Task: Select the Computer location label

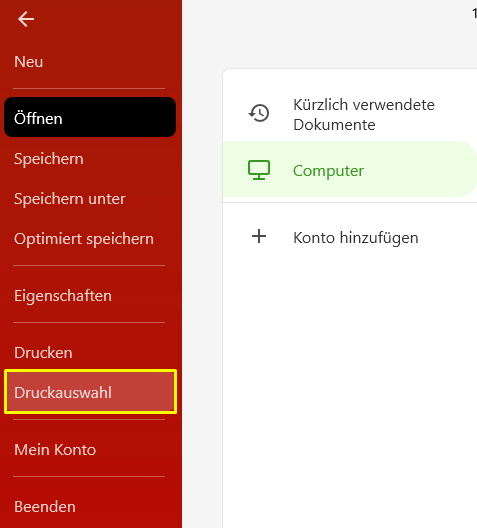Action: coord(328,171)
